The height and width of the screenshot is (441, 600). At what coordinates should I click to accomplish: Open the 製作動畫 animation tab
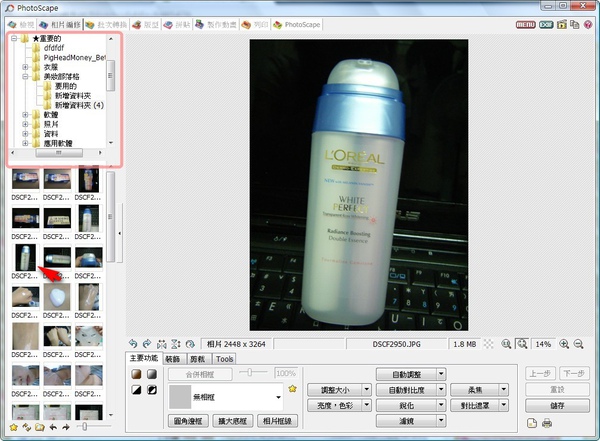coord(216,25)
